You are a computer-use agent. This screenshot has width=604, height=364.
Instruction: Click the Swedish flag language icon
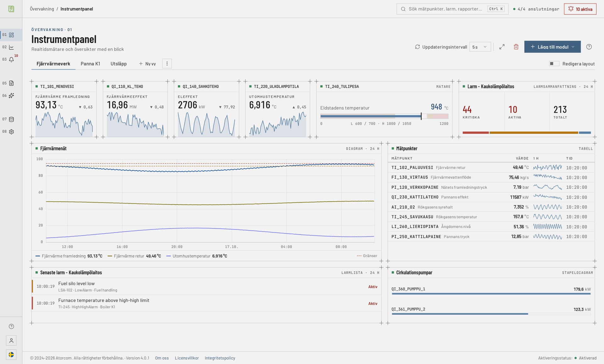[11, 355]
